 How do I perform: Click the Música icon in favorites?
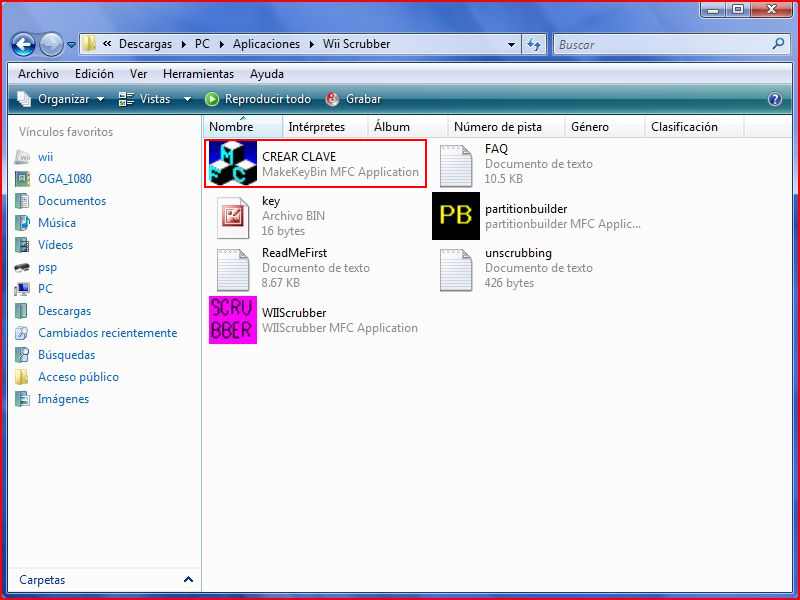(x=22, y=222)
